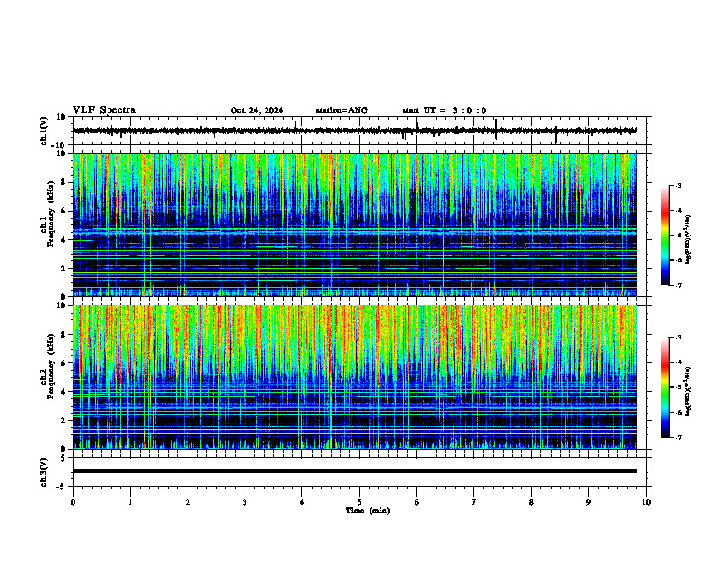728x563 pixels.
Task: Click the "8" tick on the time axis
Action: point(531,502)
